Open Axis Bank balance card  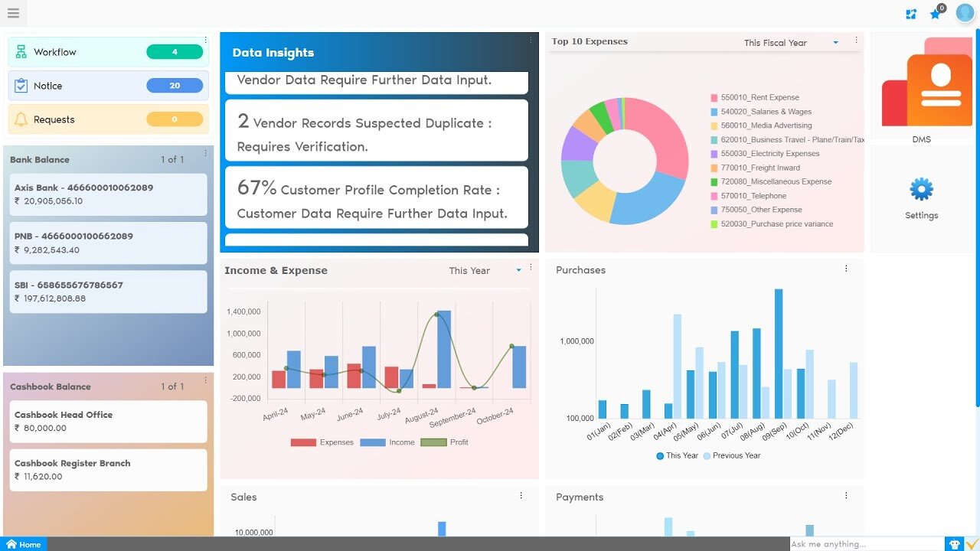point(108,194)
